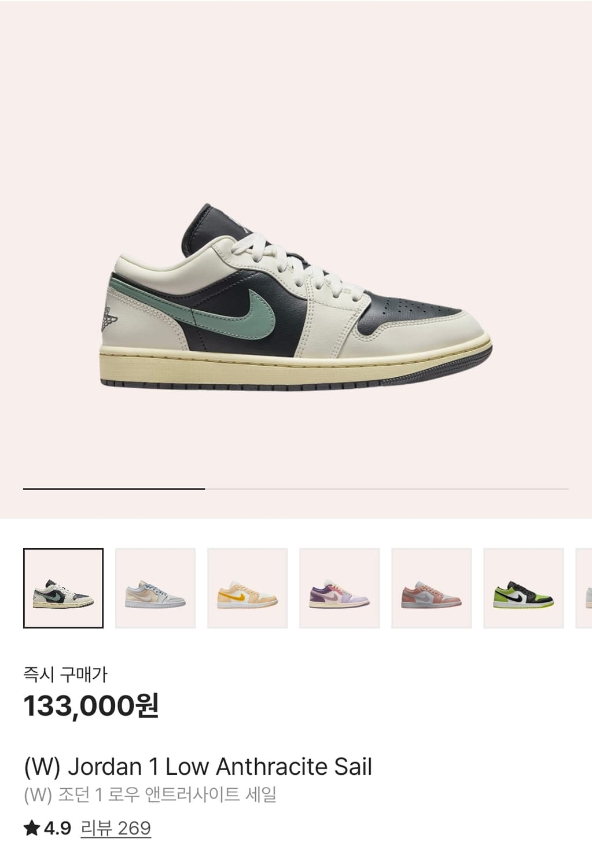Tap the 133,000원 price
This screenshot has width=592, height=868.
[91, 705]
